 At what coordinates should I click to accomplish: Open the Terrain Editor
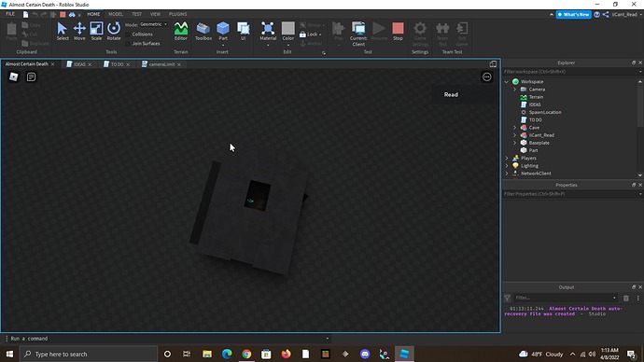181,31
